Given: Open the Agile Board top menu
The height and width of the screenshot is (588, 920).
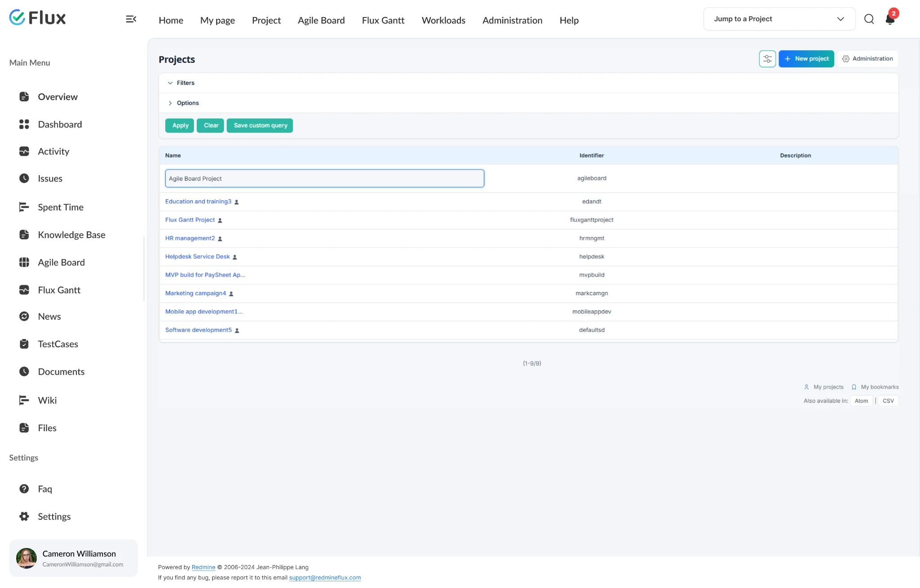Looking at the screenshot, I should pyautogui.click(x=321, y=20).
